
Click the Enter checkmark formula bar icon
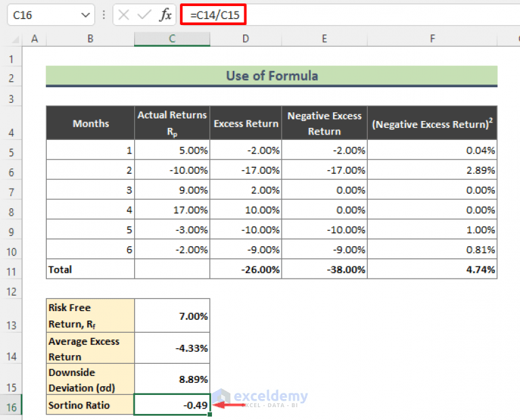pyautogui.click(x=144, y=15)
